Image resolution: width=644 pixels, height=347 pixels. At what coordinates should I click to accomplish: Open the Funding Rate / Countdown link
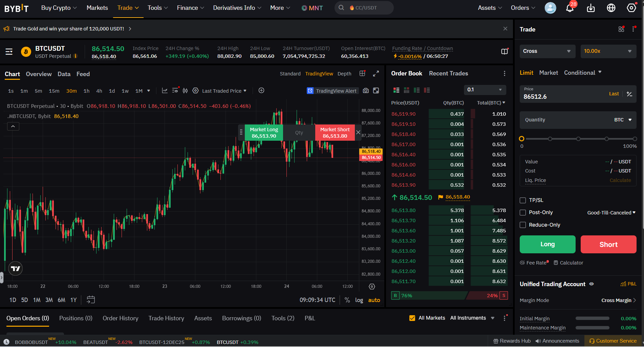[x=422, y=48]
